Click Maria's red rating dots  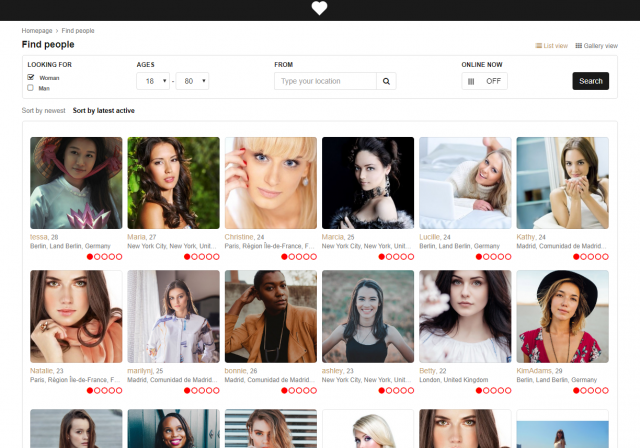[x=202, y=257]
